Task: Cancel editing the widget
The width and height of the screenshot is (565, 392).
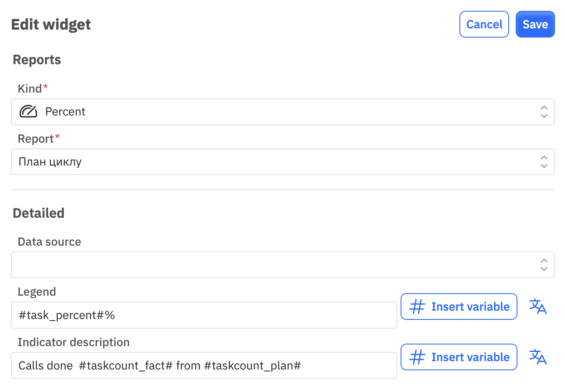Action: (484, 24)
